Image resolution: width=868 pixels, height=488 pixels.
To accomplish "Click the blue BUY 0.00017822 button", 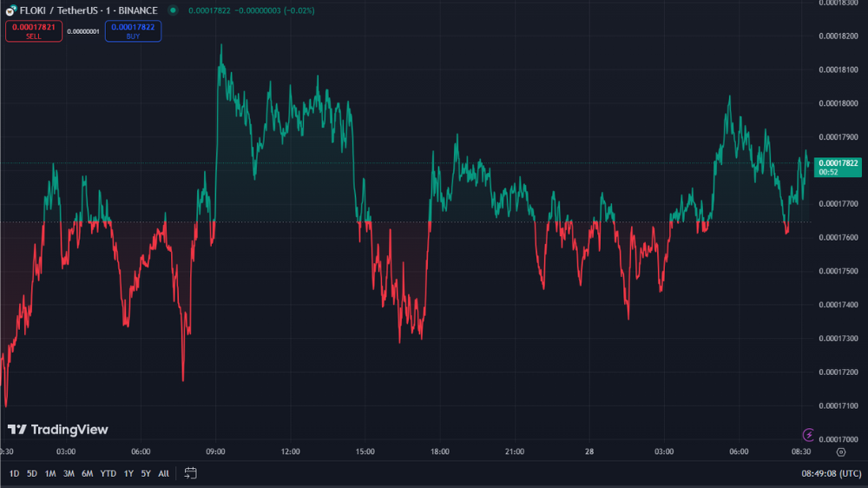I will [133, 31].
